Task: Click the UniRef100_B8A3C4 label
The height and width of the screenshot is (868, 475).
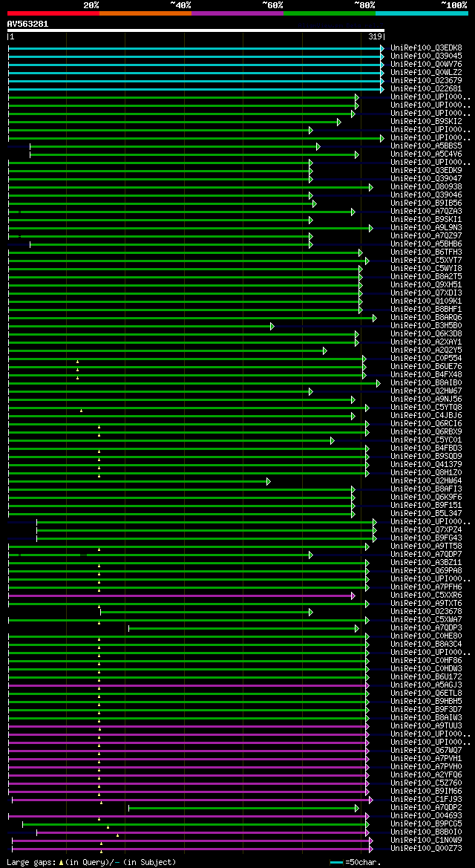Action: point(426,645)
